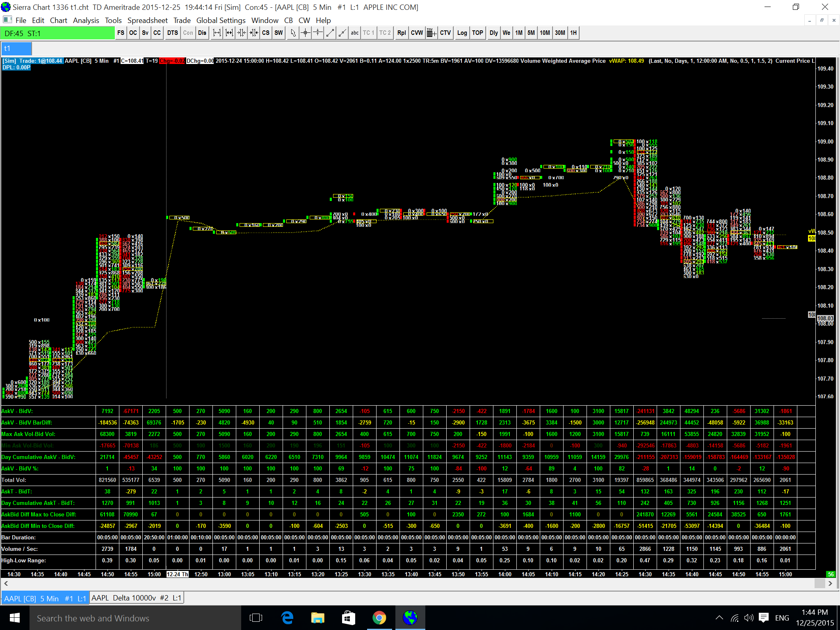Viewport: 840px width, 630px height.
Task: Click the Log button
Action: click(462, 33)
